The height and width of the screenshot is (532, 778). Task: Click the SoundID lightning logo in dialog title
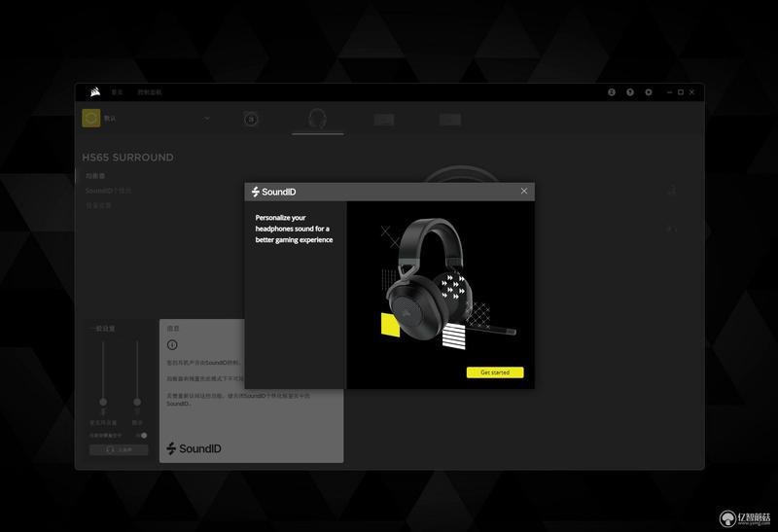pos(256,192)
